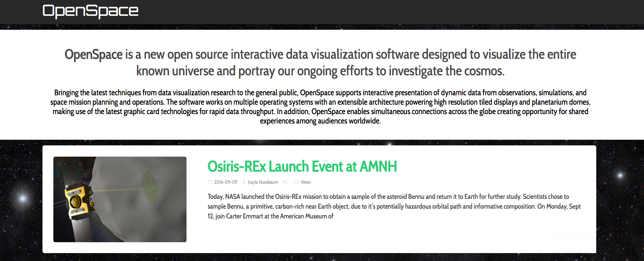Select the 2016-09-09 post date
The image size is (644, 261).
click(226, 182)
